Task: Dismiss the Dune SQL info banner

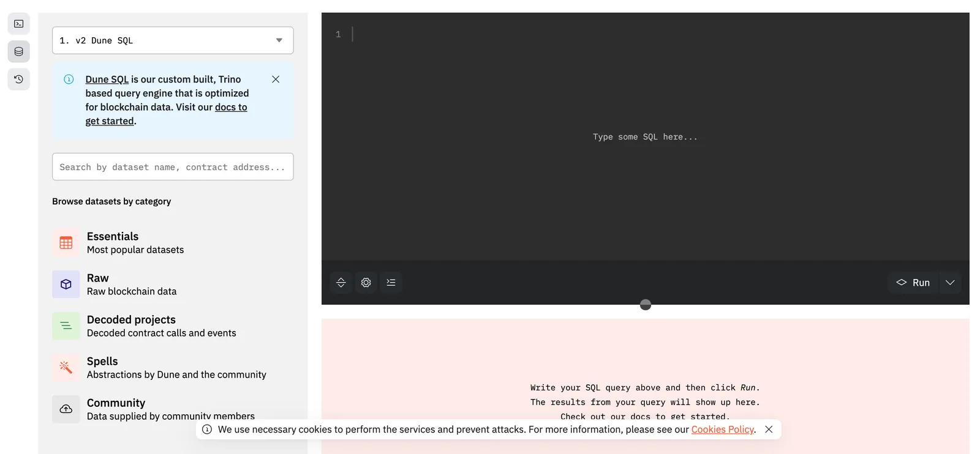Action: (276, 80)
